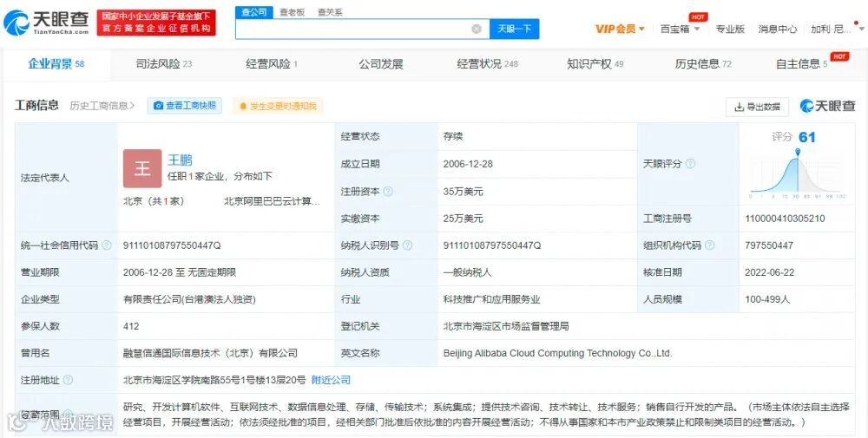Open the 消息中心 link

click(x=778, y=29)
